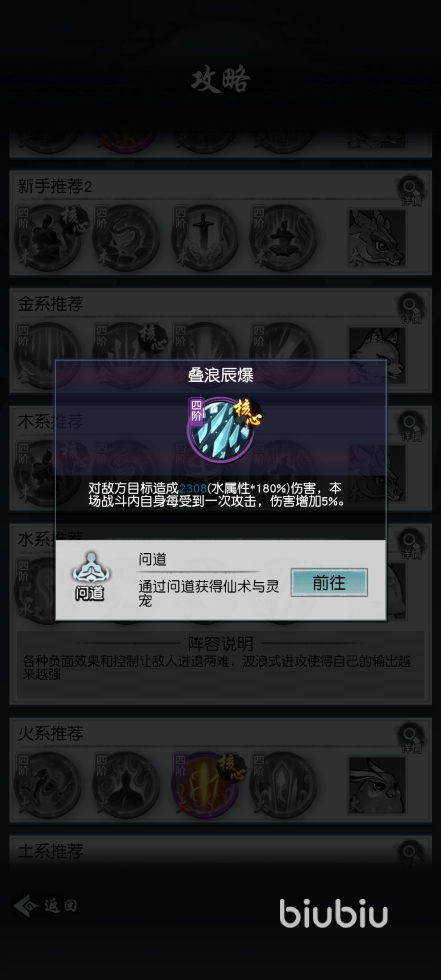Open 详情 magnifier for 木系推荐
This screenshot has height=980, width=441.
point(411,426)
